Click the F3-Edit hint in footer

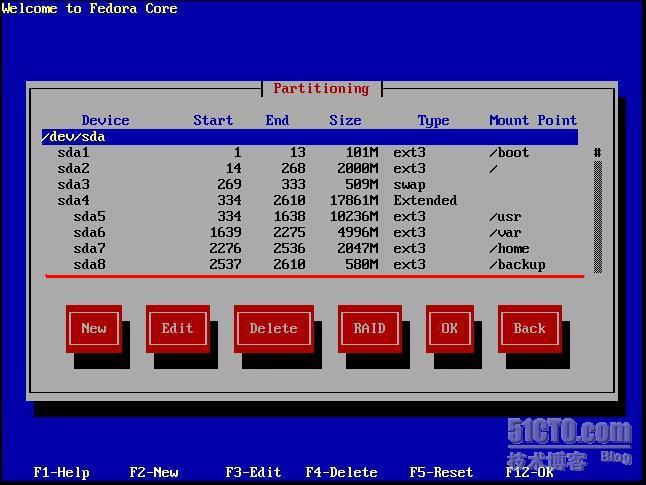[x=253, y=472]
